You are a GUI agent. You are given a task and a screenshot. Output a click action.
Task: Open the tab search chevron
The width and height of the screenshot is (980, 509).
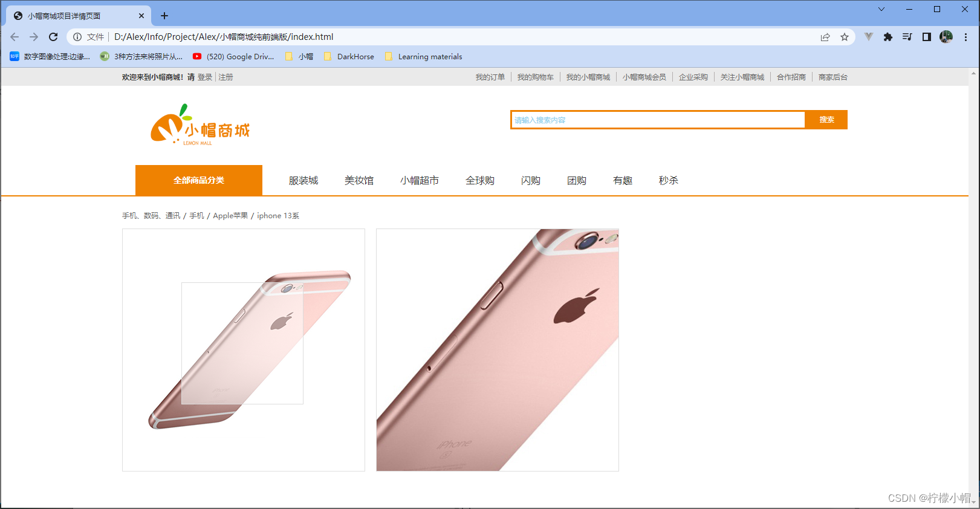click(x=881, y=9)
